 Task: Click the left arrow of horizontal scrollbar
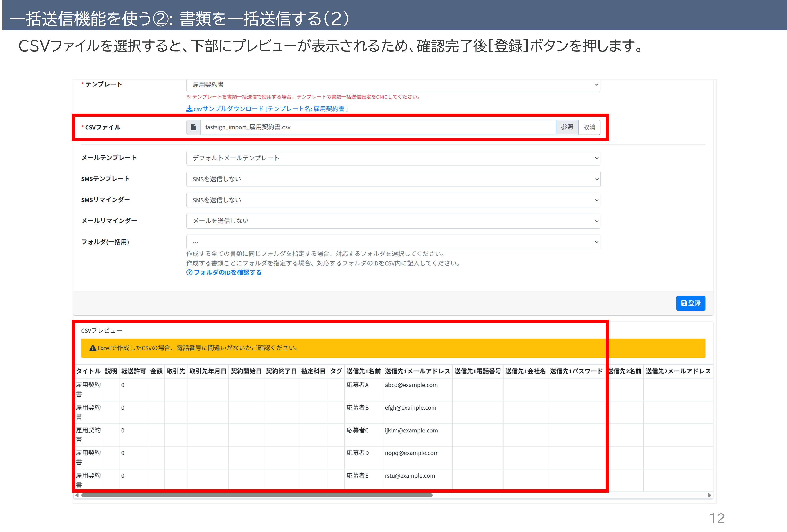(x=77, y=495)
